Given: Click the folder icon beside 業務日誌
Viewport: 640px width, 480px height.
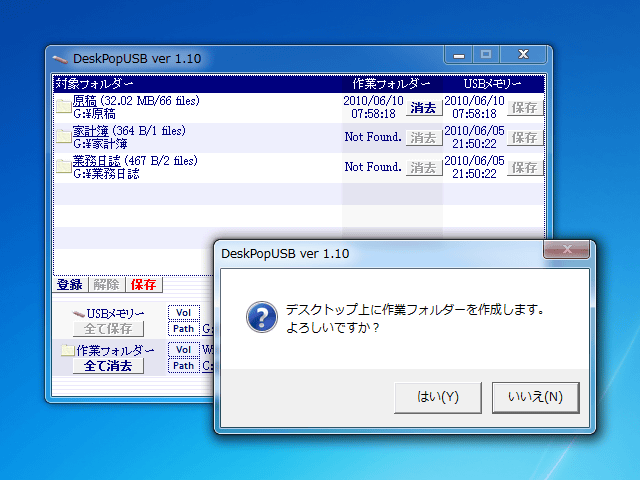Looking at the screenshot, I should click(63, 166).
